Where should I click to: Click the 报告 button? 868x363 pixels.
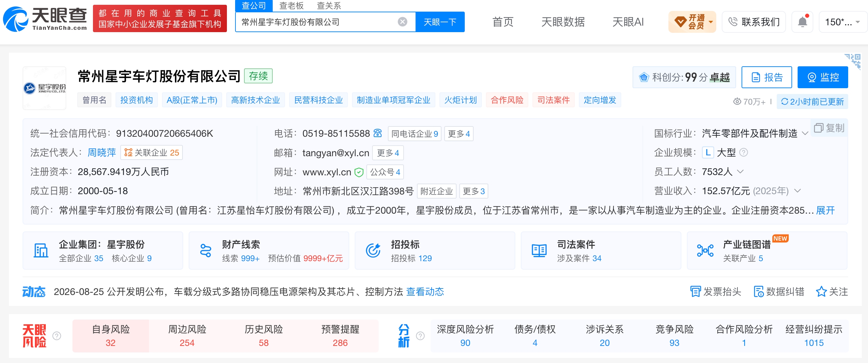[767, 77]
